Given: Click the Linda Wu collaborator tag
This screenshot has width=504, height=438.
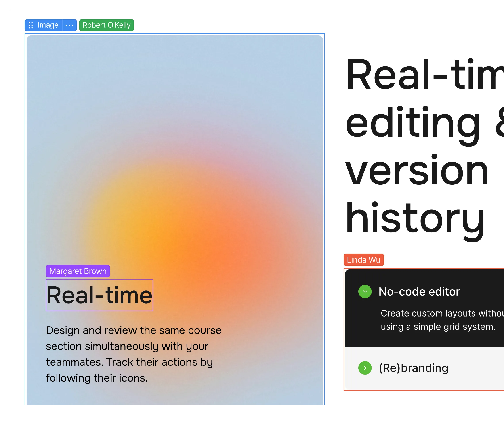Looking at the screenshot, I should (364, 259).
